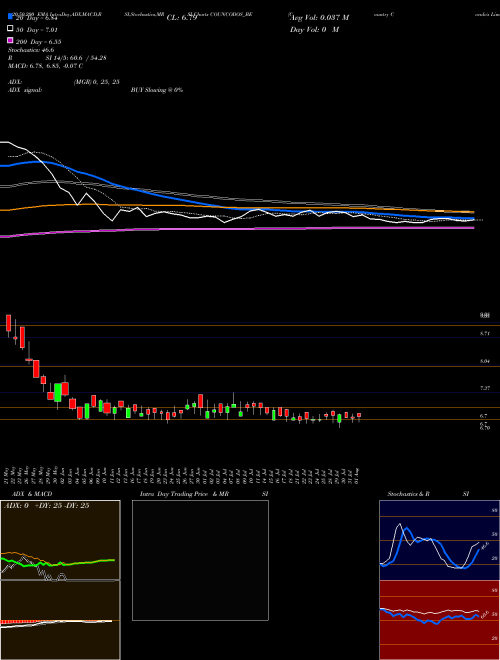Click the 'ADX signal:' label

click(25, 90)
